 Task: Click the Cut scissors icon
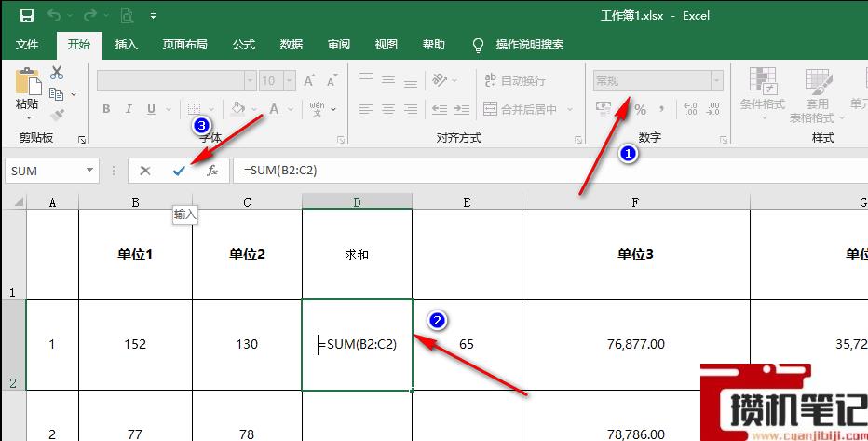(x=57, y=73)
